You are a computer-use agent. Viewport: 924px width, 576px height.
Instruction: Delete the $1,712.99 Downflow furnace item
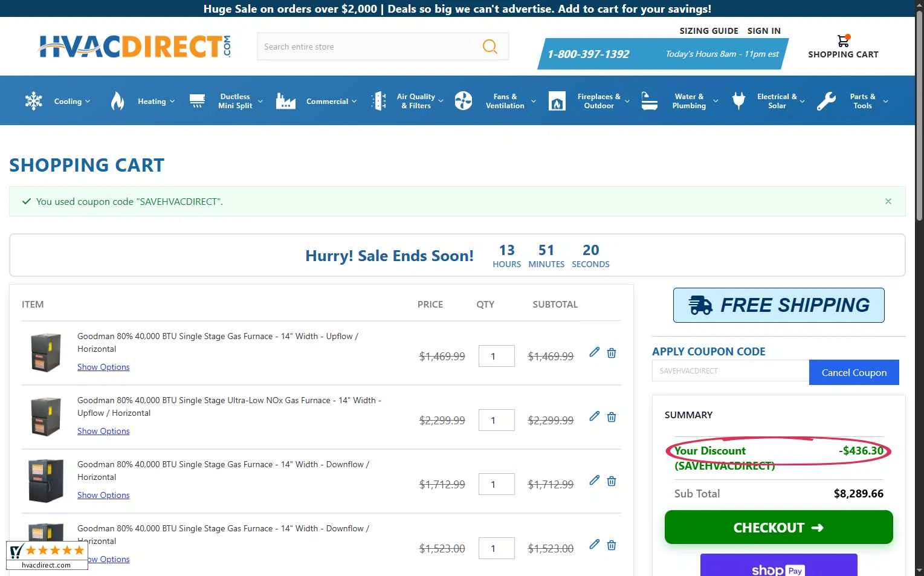pyautogui.click(x=612, y=481)
